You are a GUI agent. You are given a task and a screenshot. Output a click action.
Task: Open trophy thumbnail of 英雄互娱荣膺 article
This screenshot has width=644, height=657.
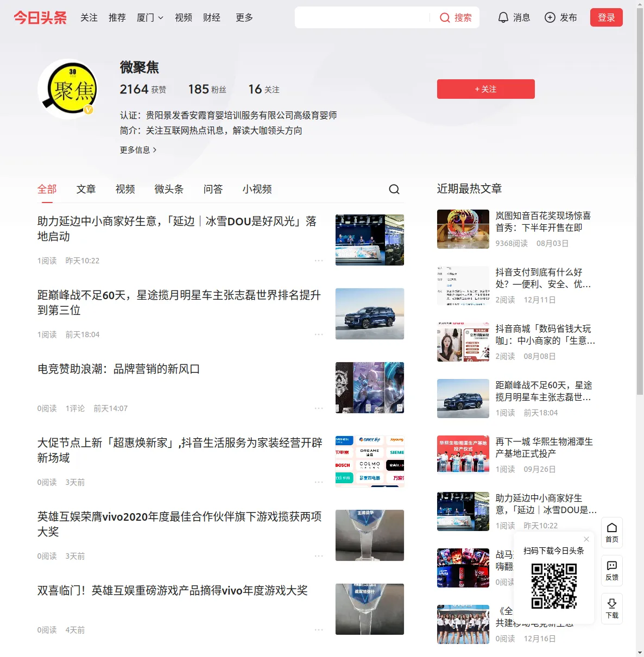tap(370, 535)
